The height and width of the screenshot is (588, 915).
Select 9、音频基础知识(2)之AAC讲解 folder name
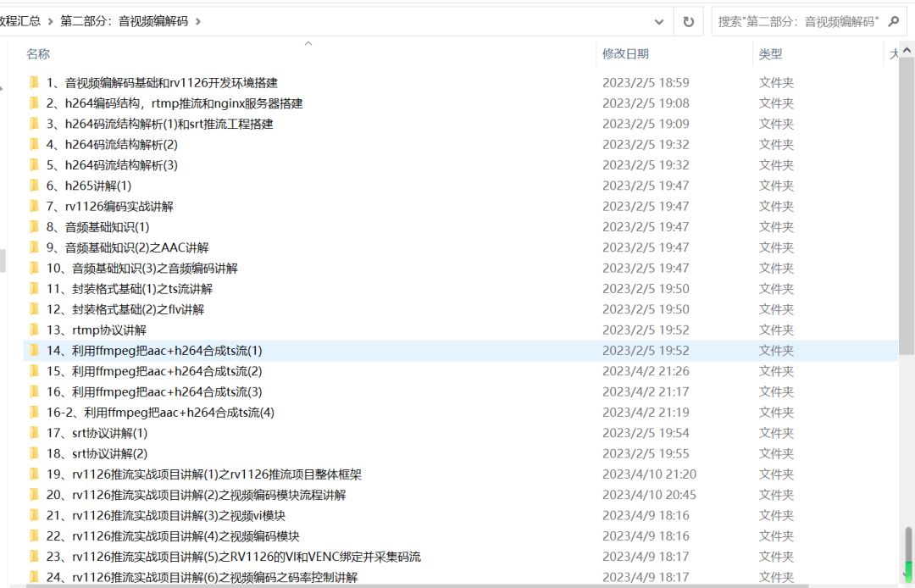pyautogui.click(x=128, y=247)
